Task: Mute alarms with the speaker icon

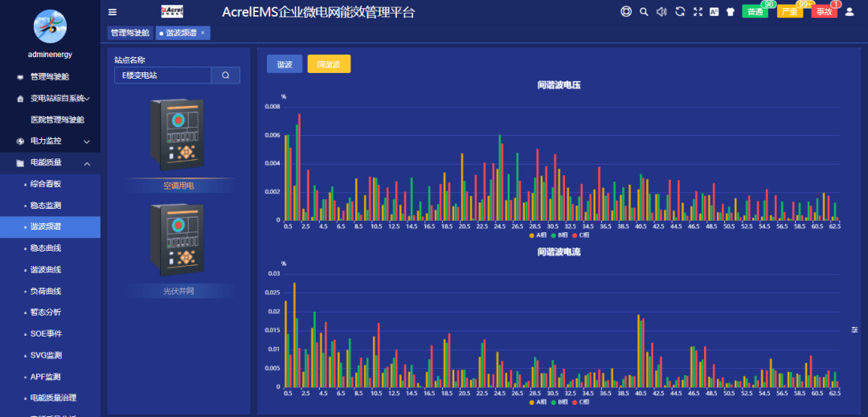Action: (x=661, y=11)
